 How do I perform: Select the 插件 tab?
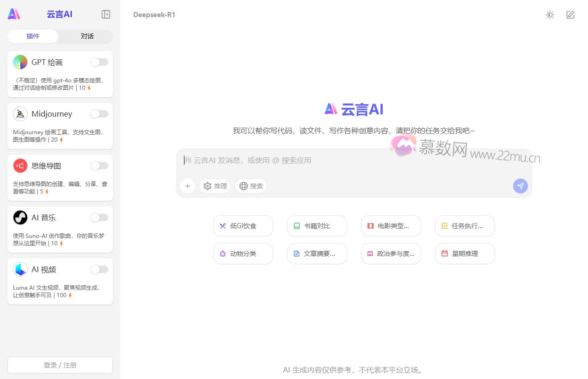click(x=33, y=36)
